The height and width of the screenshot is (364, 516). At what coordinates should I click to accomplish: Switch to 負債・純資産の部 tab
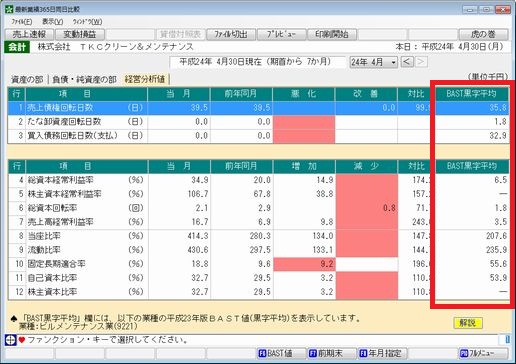(x=85, y=79)
